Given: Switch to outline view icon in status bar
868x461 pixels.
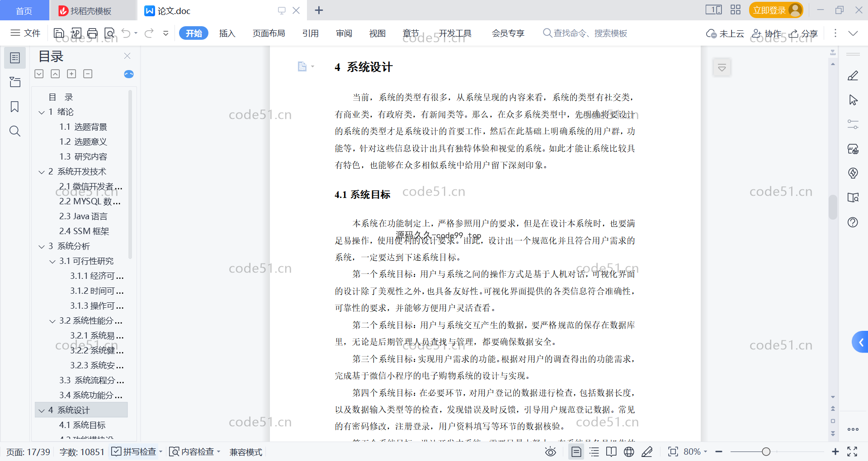Looking at the screenshot, I should [x=594, y=452].
